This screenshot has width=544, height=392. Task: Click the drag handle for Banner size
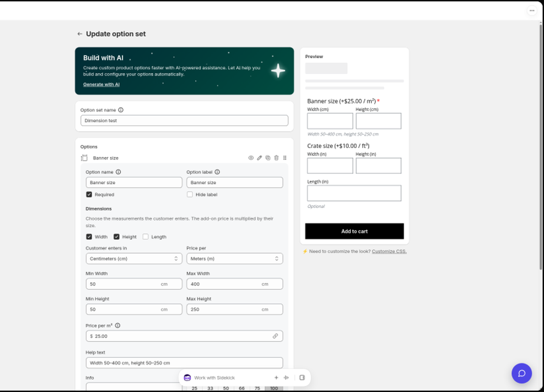pyautogui.click(x=285, y=158)
